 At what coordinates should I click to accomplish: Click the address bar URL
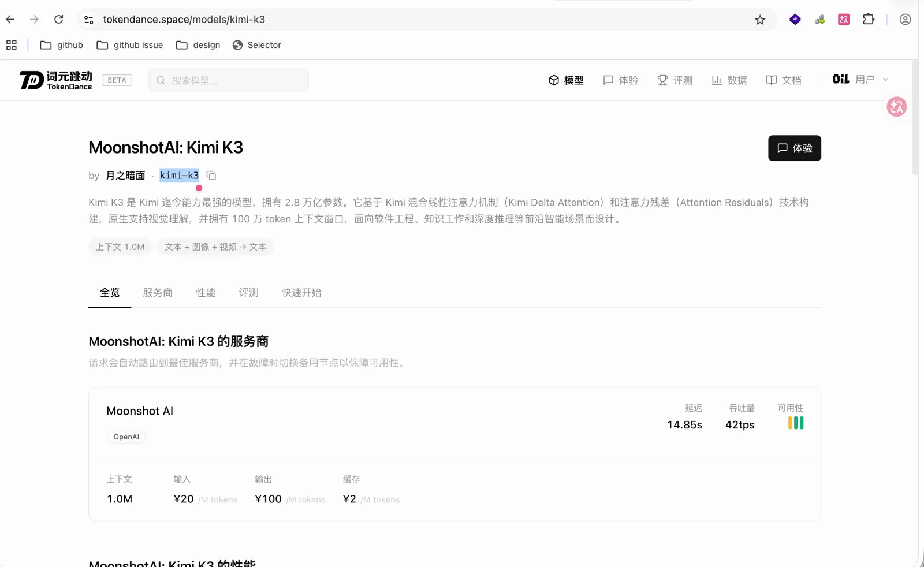coord(184,20)
